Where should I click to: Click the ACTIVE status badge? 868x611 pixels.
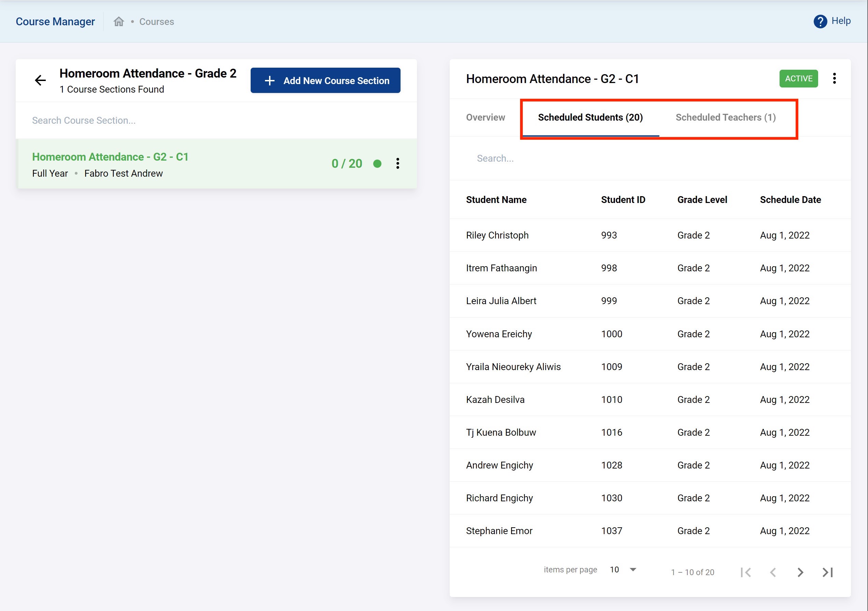798,78
